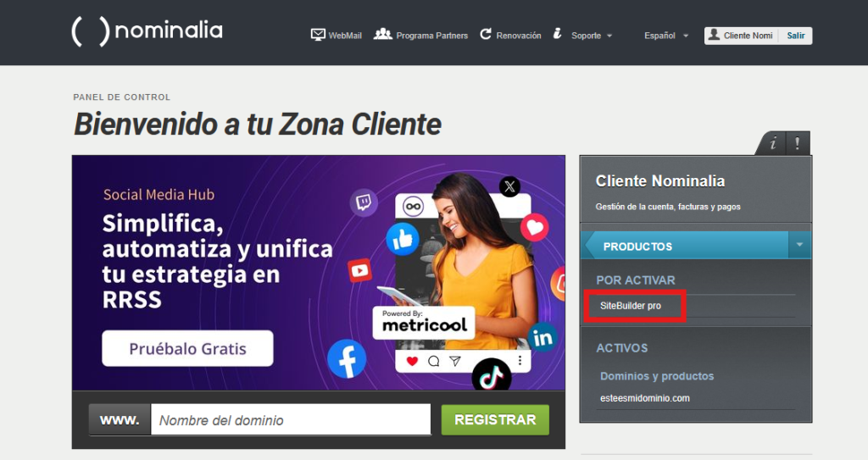Click the Cliente Nominalia panel heading

[659, 181]
